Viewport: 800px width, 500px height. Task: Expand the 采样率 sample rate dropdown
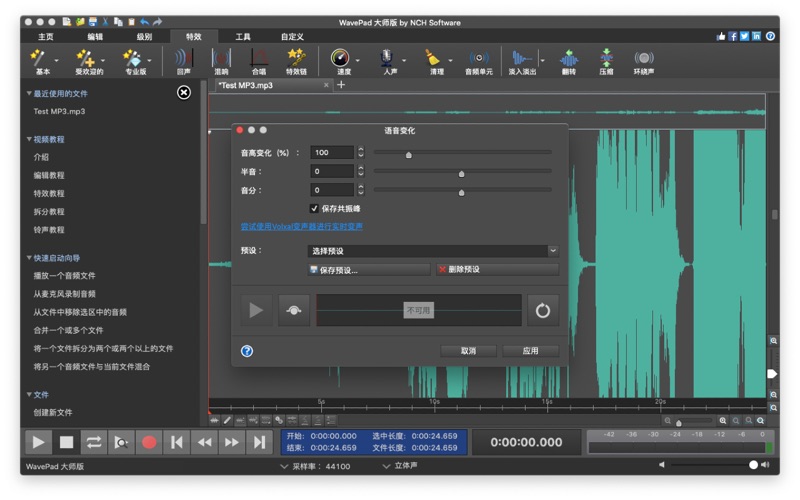tap(315, 466)
